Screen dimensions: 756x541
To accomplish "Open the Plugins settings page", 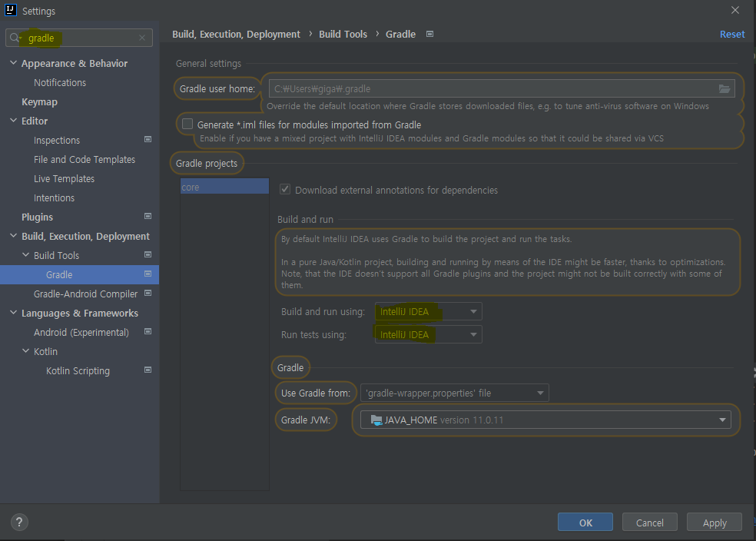I will (x=37, y=217).
